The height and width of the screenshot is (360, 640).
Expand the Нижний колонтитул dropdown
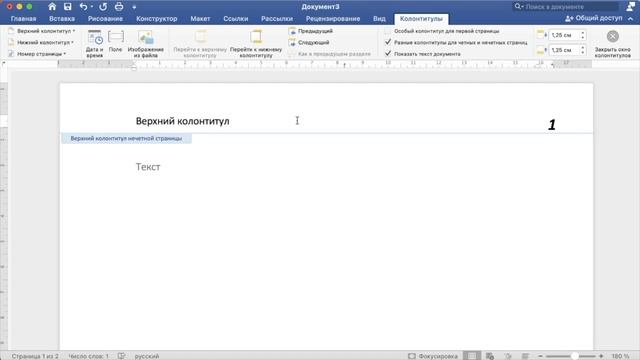(41, 42)
